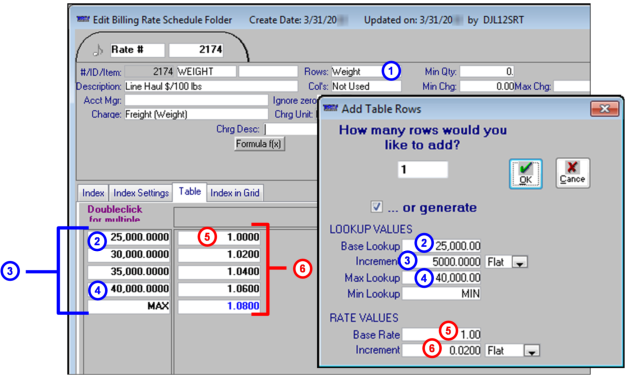Click the Acct Mgr field
This screenshot has width=628, height=375.
tap(196, 100)
